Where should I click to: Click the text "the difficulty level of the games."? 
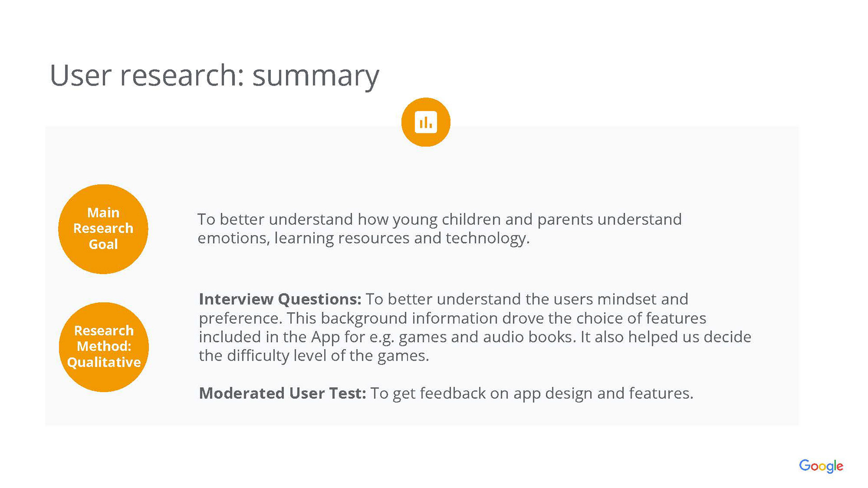pos(314,356)
